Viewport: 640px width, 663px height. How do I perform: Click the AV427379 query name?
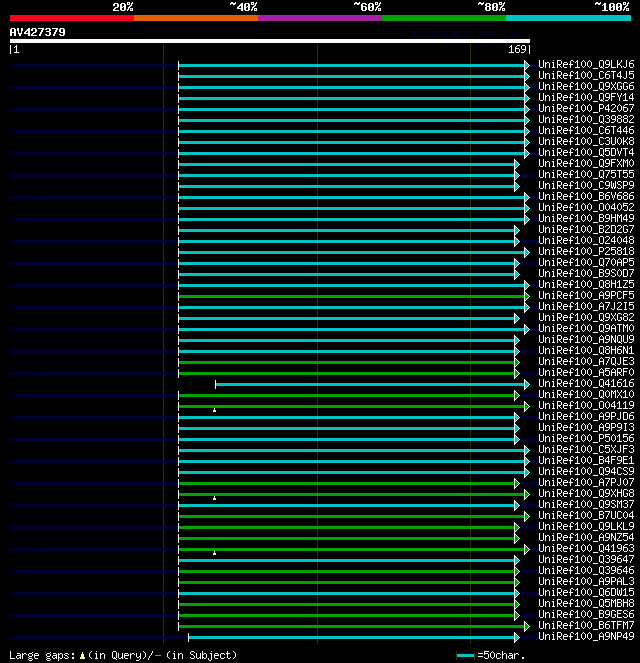[x=38, y=32]
